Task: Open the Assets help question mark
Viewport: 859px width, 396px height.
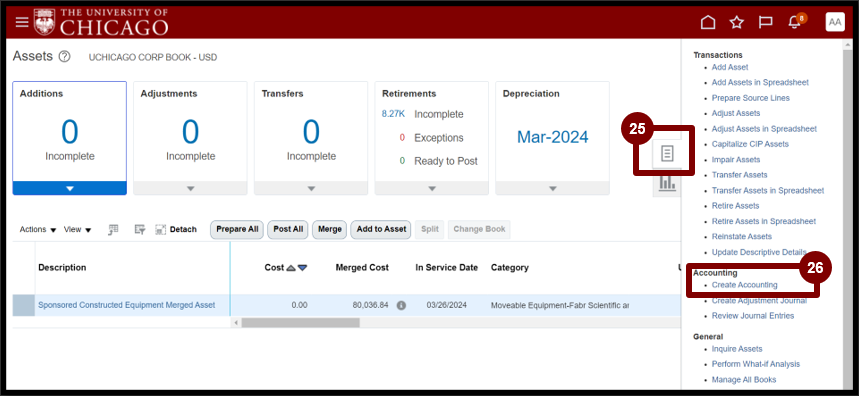Action: click(x=64, y=56)
